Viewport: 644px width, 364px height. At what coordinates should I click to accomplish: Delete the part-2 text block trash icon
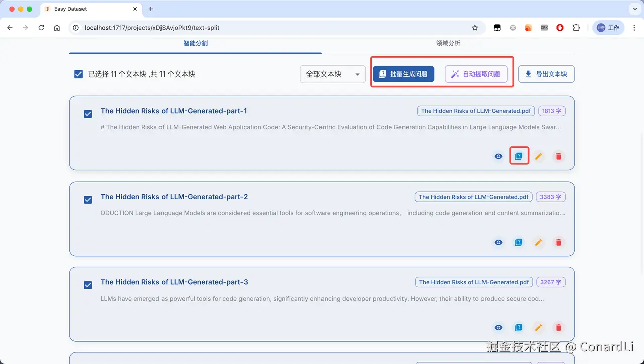tap(558, 242)
